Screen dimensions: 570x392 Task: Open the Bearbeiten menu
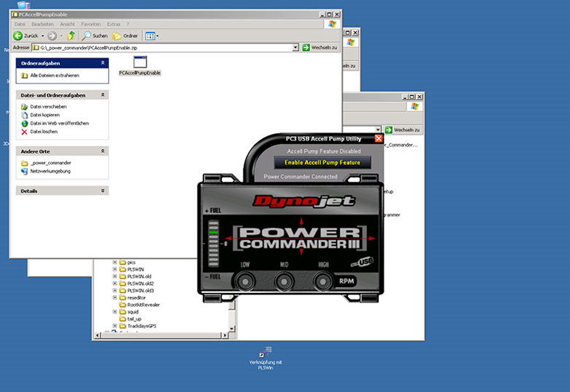[42, 24]
